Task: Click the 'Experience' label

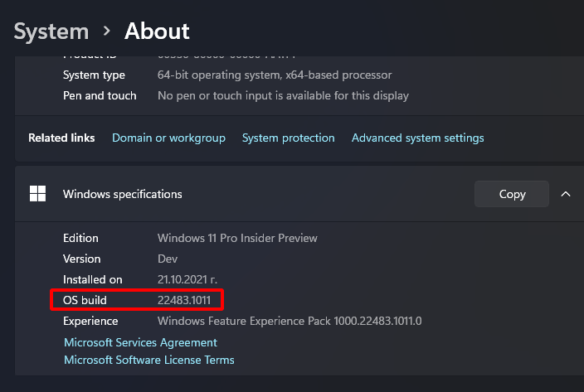Action: 90,321
